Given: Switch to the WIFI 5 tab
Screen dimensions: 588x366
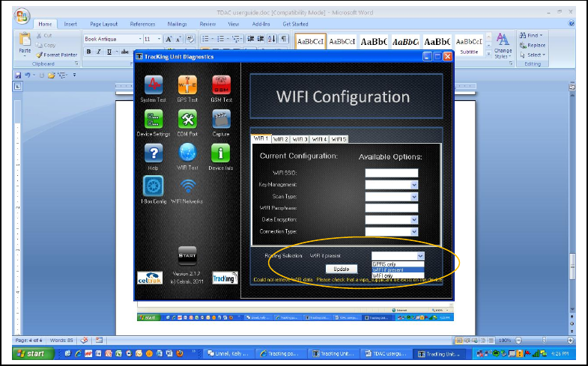Looking at the screenshot, I should point(339,139).
